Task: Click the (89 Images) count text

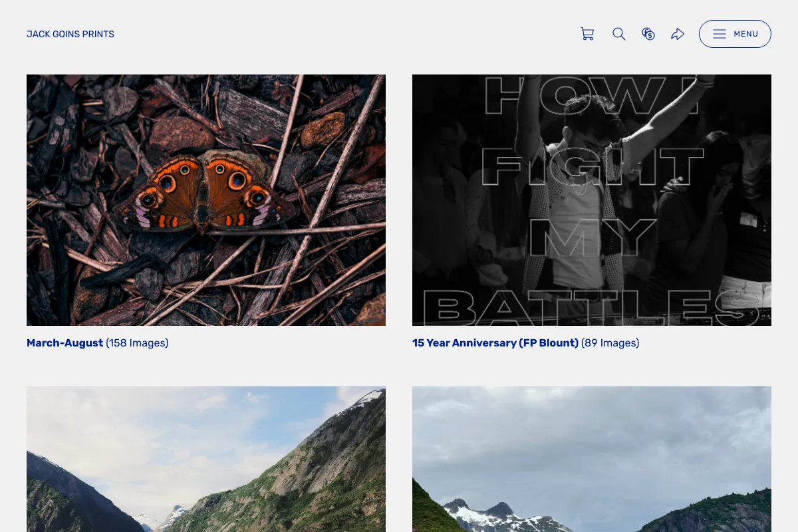Action: click(x=610, y=343)
